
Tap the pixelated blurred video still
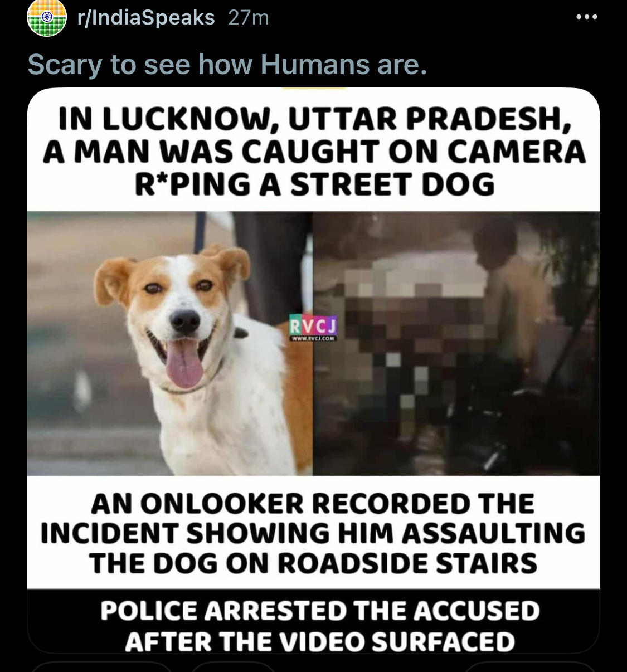click(x=456, y=343)
